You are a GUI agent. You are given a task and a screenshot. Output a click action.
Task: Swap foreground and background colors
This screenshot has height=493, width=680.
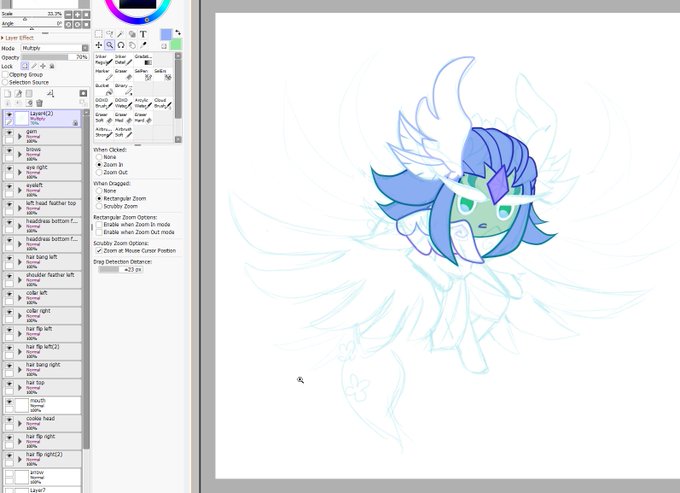tap(177, 33)
